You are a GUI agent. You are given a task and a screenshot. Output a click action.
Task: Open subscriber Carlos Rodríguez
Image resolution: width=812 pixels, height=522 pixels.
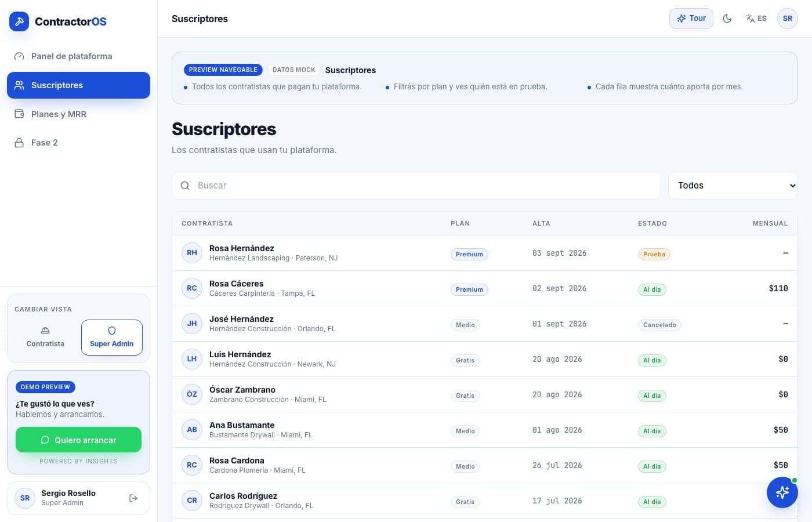click(485, 501)
